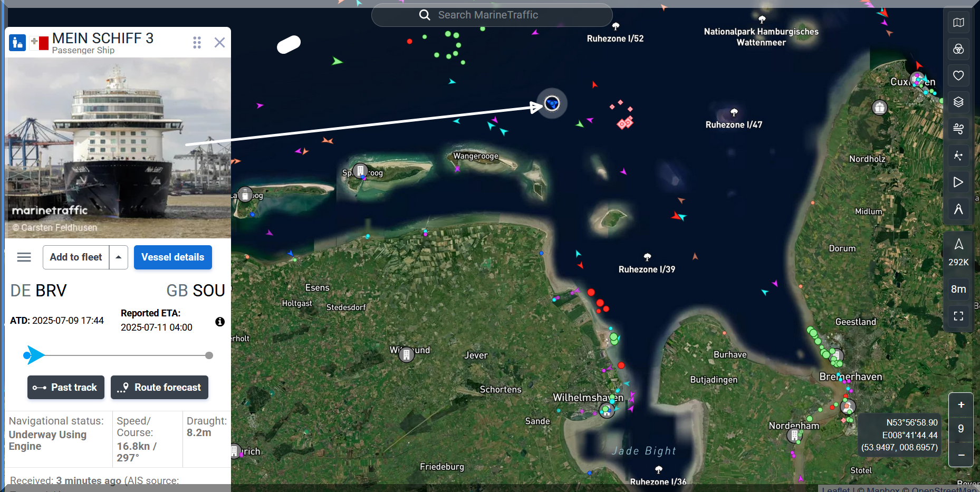Focus the Search MarineTraffic field
Screen dimensions: 980x492
[x=492, y=15]
